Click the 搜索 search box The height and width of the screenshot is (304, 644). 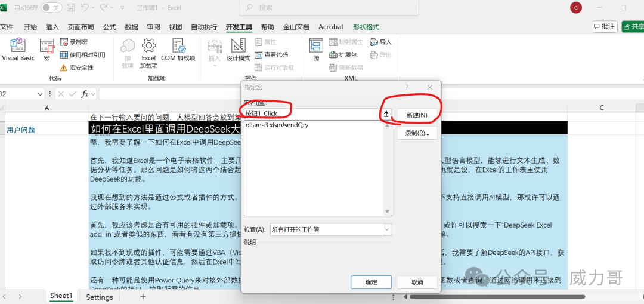pos(329,7)
